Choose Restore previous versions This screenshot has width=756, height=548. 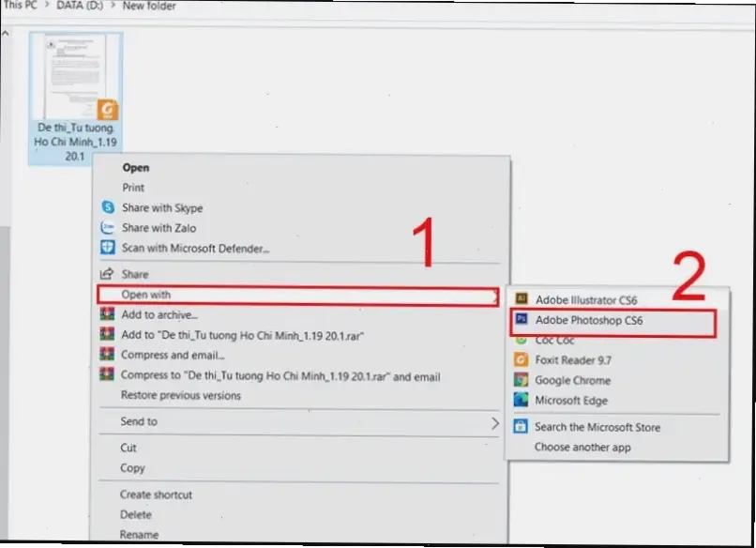tap(181, 396)
